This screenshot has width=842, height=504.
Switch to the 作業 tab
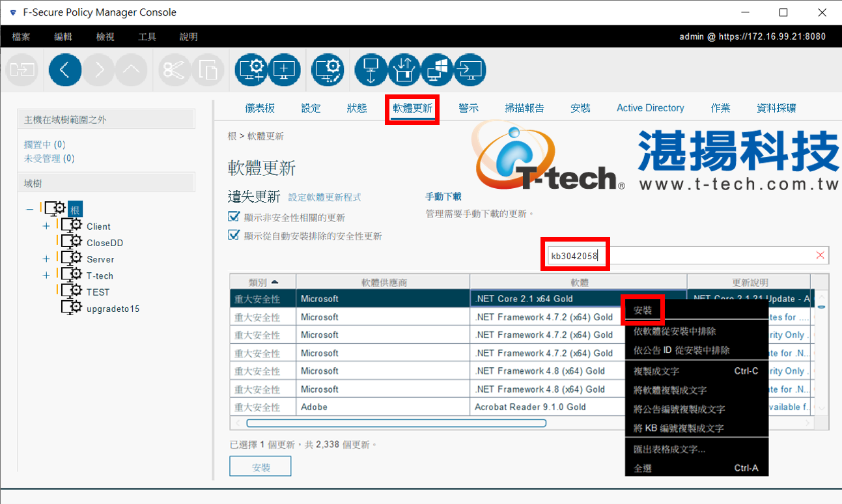(x=720, y=108)
